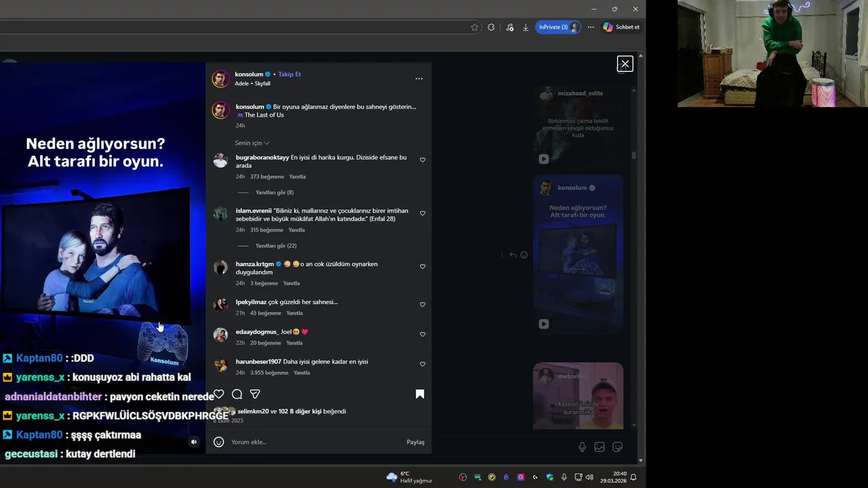The height and width of the screenshot is (488, 868).
Task: Open browser Settings and more menu
Action: click(x=591, y=27)
